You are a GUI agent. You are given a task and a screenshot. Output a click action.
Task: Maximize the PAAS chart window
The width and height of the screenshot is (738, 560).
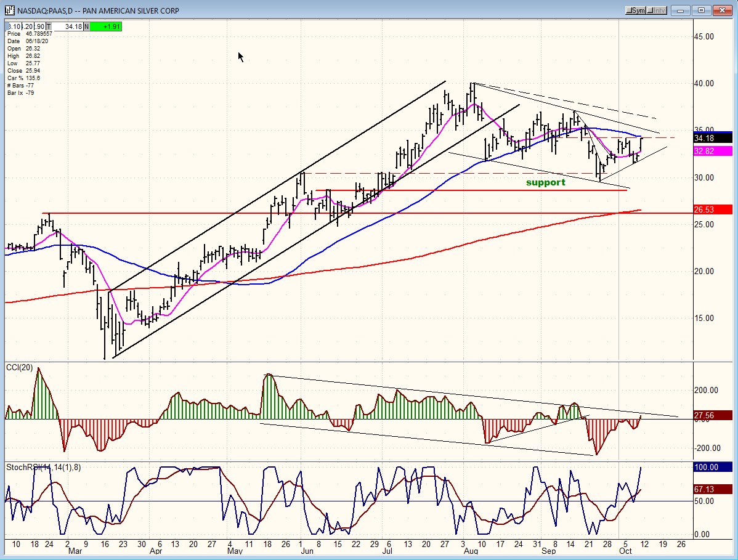(701, 10)
